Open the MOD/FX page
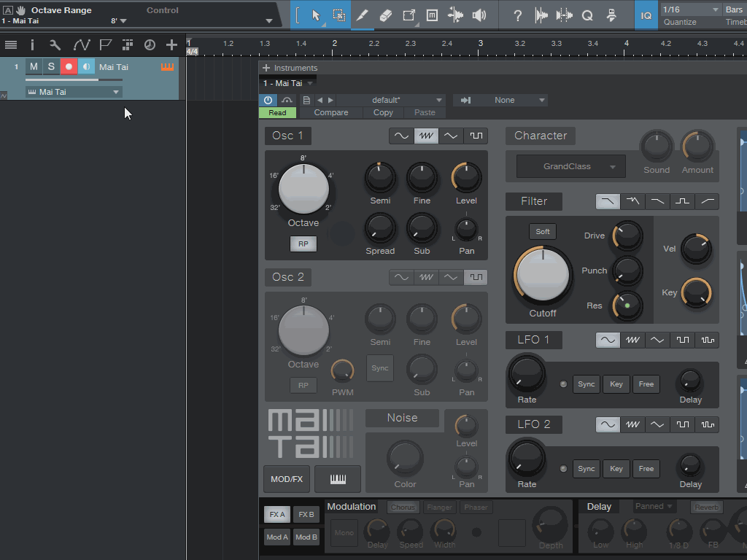Screen dimensions: 747x560 point(287,479)
